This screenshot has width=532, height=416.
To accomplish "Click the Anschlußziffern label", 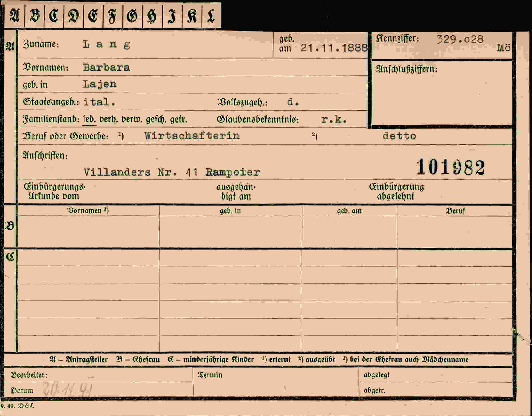I will tap(406, 69).
